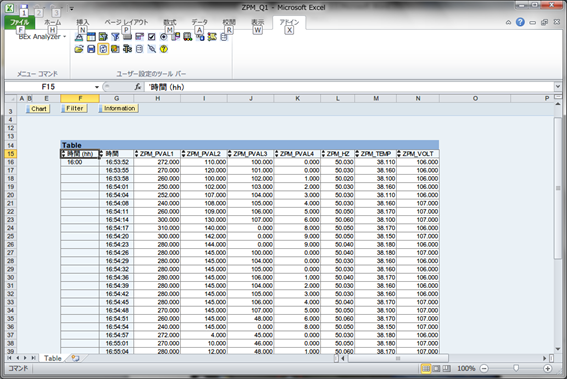Open sort arrows on ZPM_PVAL1 header
567x379 pixels.
pos(137,154)
